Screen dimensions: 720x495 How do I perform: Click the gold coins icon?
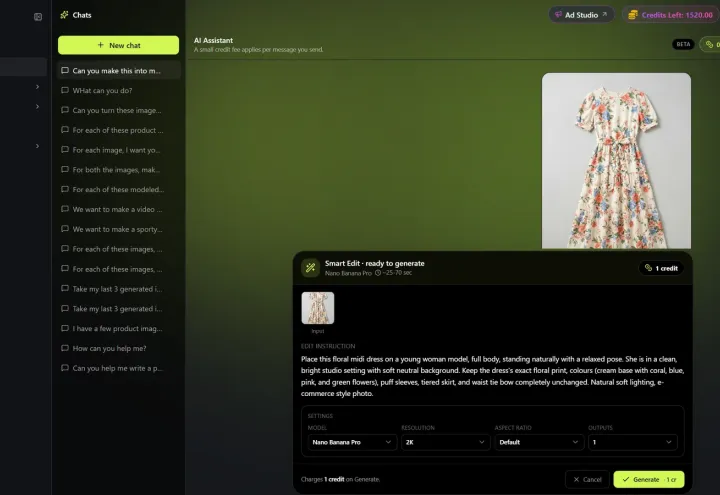633,15
